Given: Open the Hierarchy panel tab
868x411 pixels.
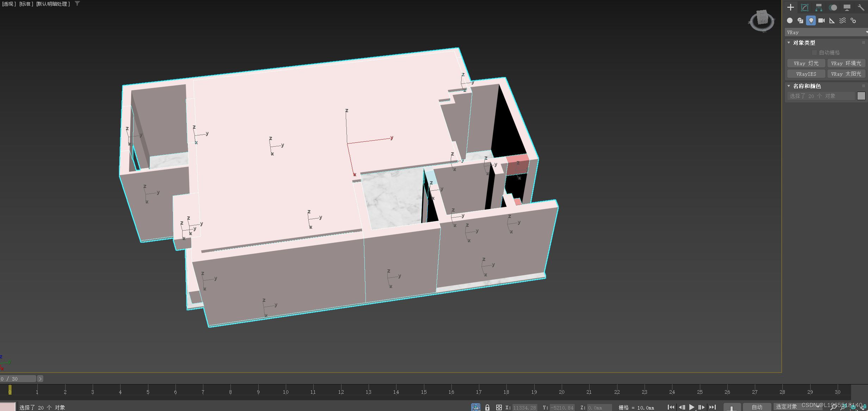Looking at the screenshot, I should pyautogui.click(x=819, y=7).
